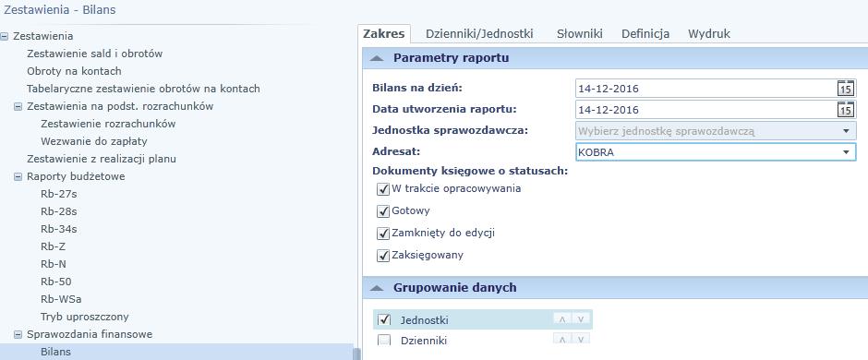Collapse the Zestawienia root tree node
This screenshot has width=868, height=360.
coord(5,37)
